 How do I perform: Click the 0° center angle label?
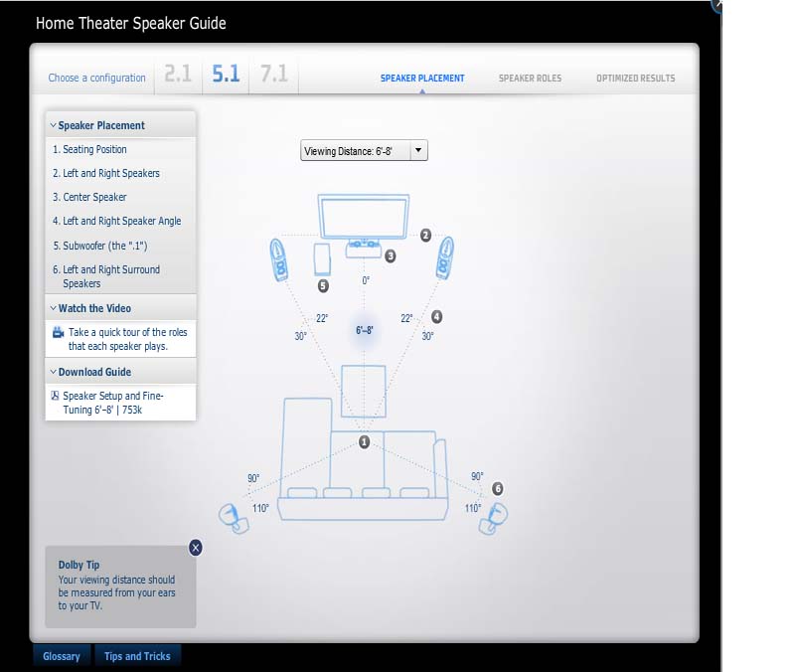pyautogui.click(x=366, y=280)
